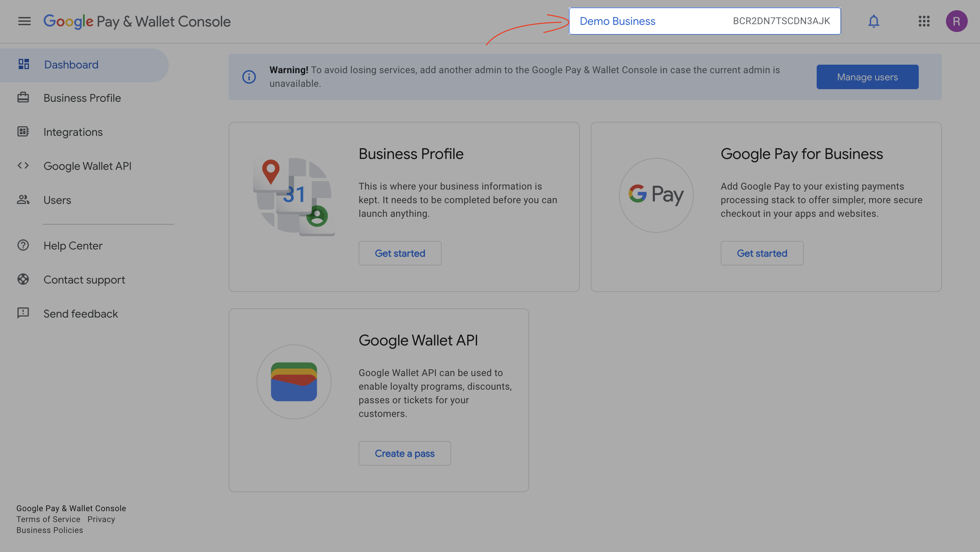Click Get started under Business Profile

(x=400, y=253)
